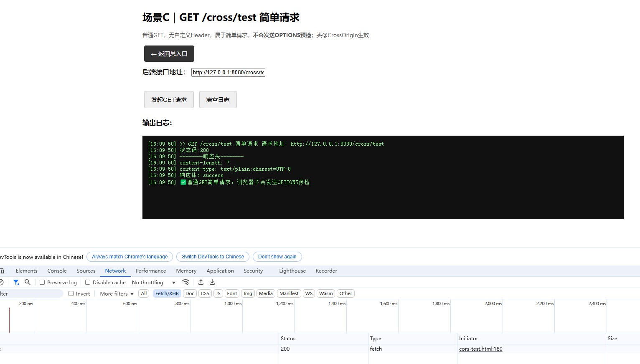Image resolution: width=640 pixels, height=364 pixels.
Task: Export HAR with download arrow icon
Action: pos(212,282)
